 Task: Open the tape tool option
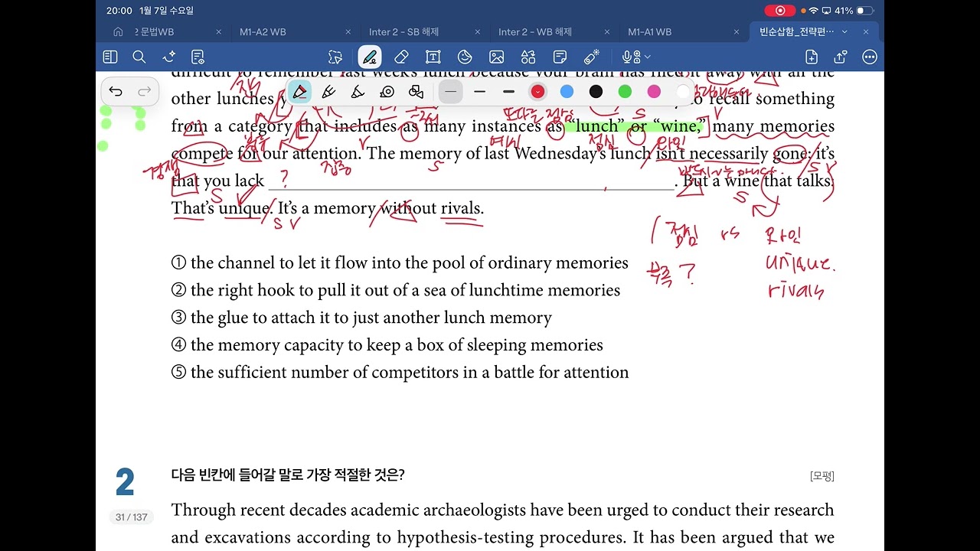[x=387, y=92]
